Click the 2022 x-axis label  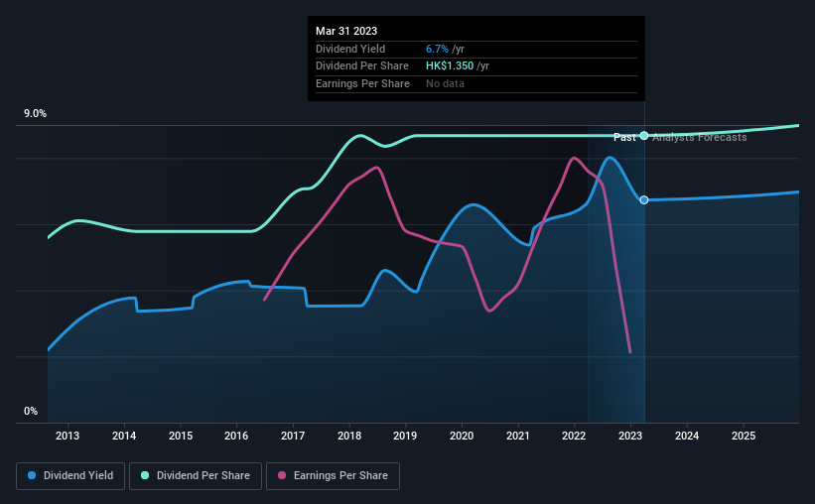point(575,436)
